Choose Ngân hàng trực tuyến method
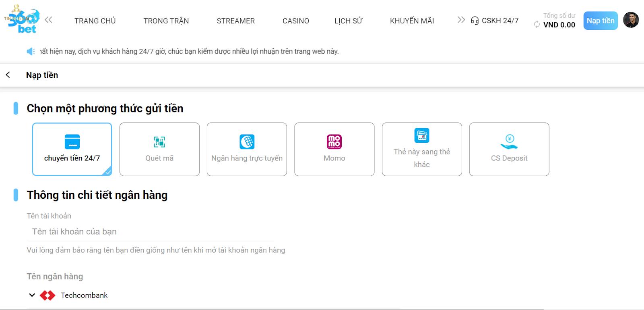The height and width of the screenshot is (310, 644). click(x=247, y=149)
